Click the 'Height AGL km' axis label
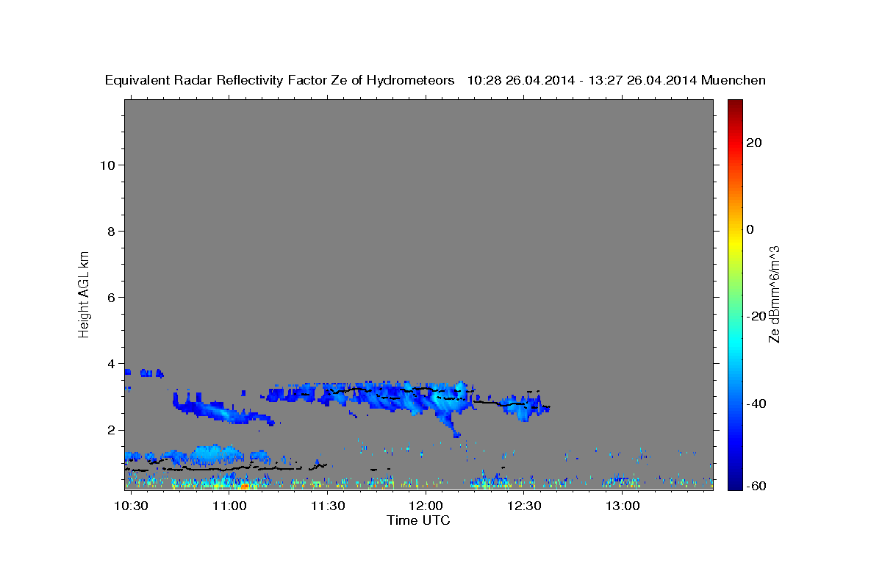This screenshot has width=882, height=588. (85, 293)
